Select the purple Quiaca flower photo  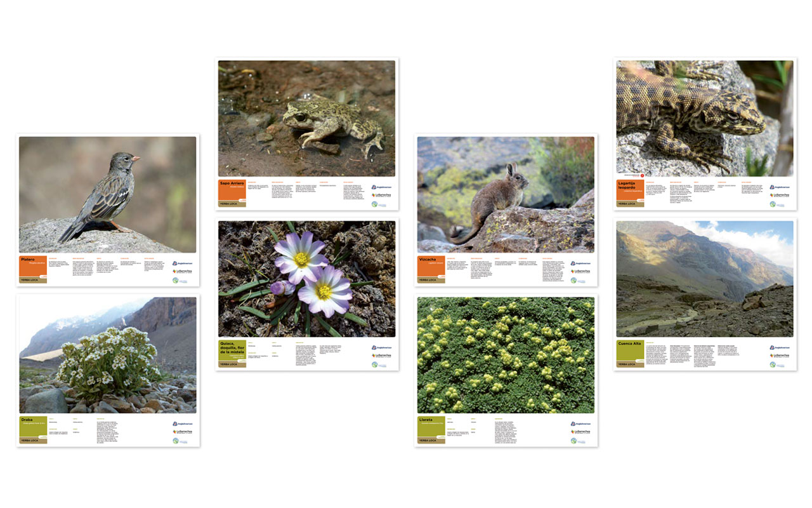(307, 279)
